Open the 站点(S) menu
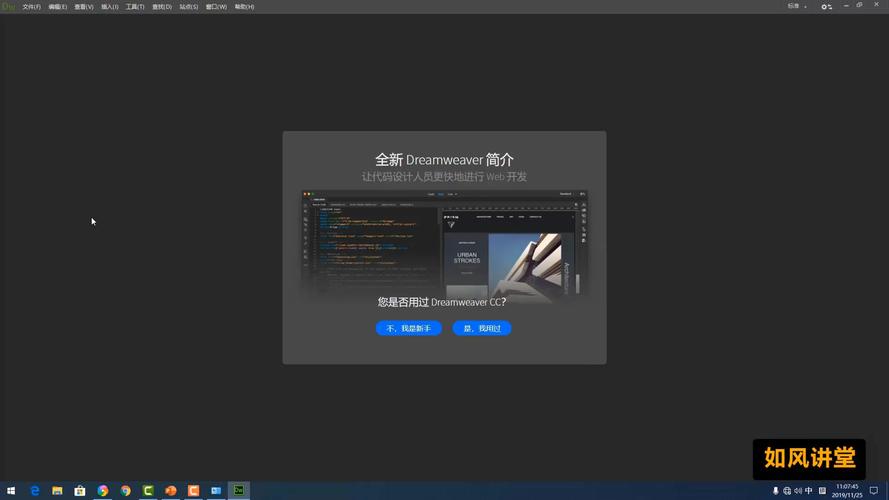889x500 pixels. 189,7
